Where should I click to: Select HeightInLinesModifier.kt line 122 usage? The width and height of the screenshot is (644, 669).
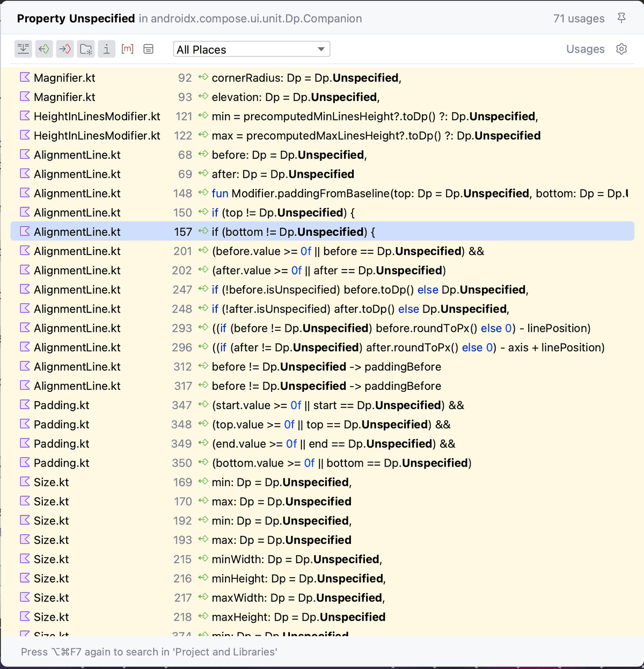[322, 136]
